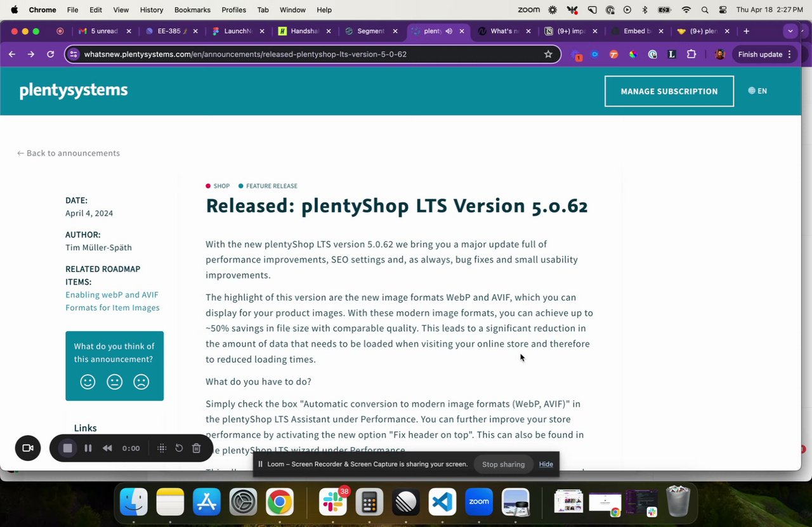The width and height of the screenshot is (812, 527).
Task: Open Notes from the Dock
Action: (x=170, y=503)
